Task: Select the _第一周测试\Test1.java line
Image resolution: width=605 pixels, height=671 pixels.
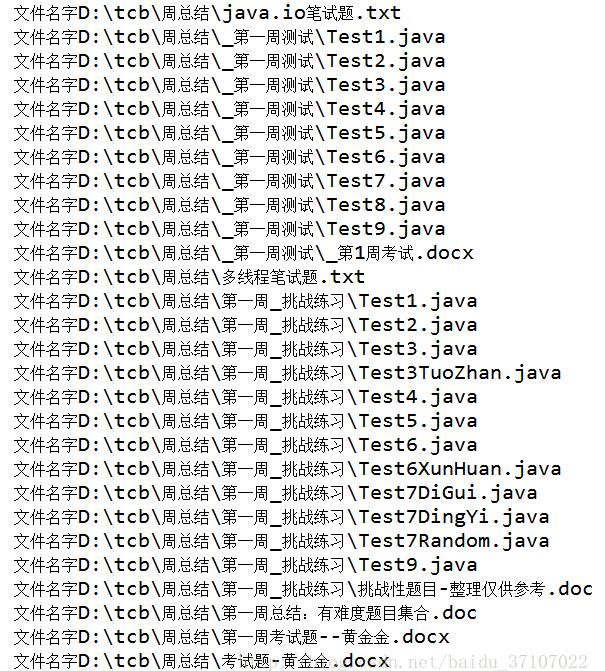Action: point(229,37)
